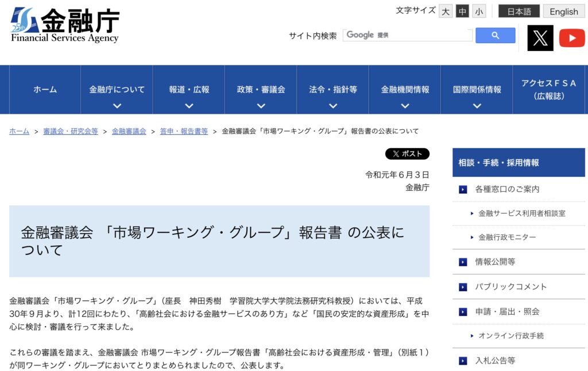
Task: Expand the 政策・審議会 menu chevron
Action: point(261,106)
